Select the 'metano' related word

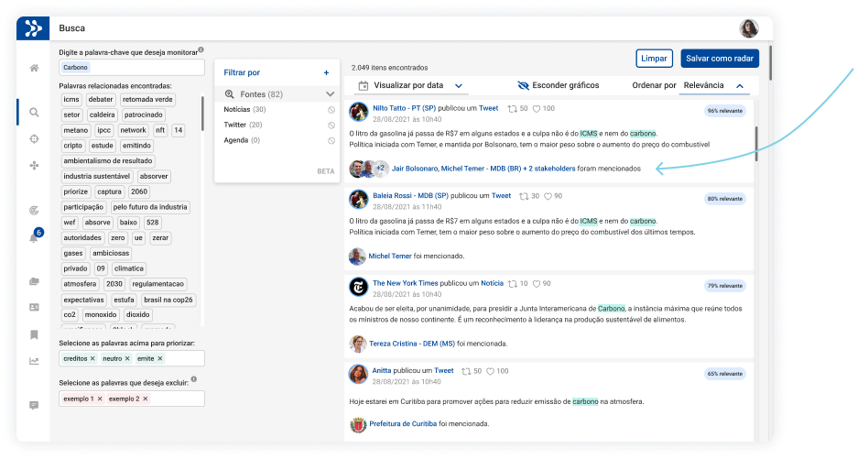click(75, 131)
